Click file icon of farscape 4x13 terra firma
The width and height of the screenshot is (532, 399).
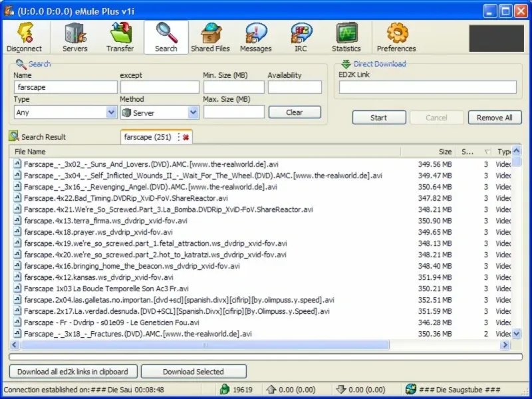(17, 221)
